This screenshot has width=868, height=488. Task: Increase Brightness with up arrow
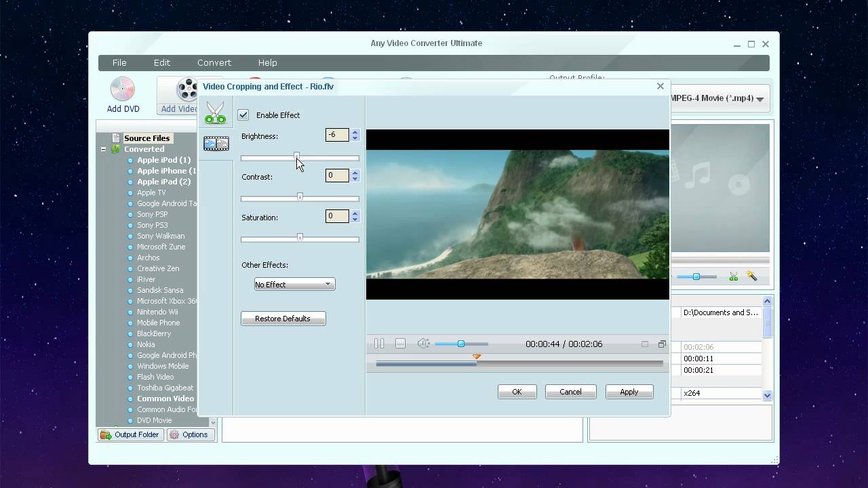pyautogui.click(x=355, y=131)
